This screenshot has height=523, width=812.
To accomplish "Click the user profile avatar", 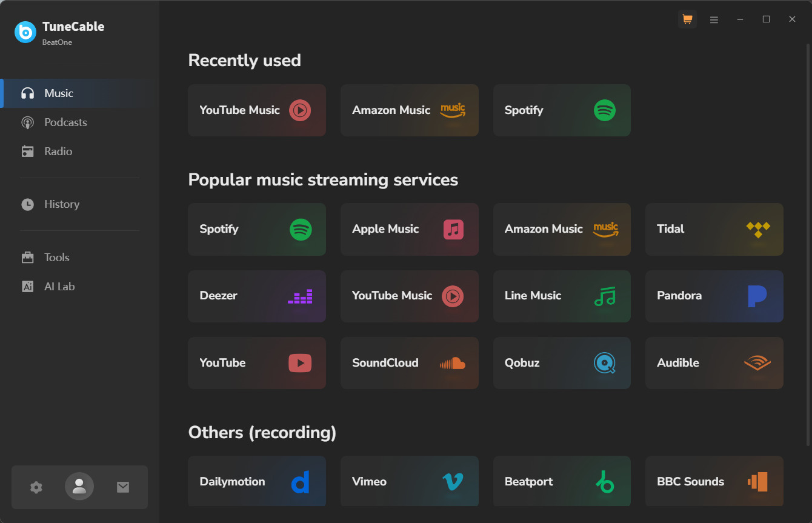I will [79, 487].
